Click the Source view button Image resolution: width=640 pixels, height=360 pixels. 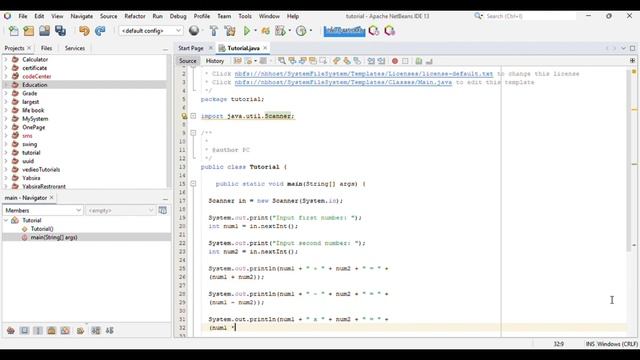pos(188,61)
